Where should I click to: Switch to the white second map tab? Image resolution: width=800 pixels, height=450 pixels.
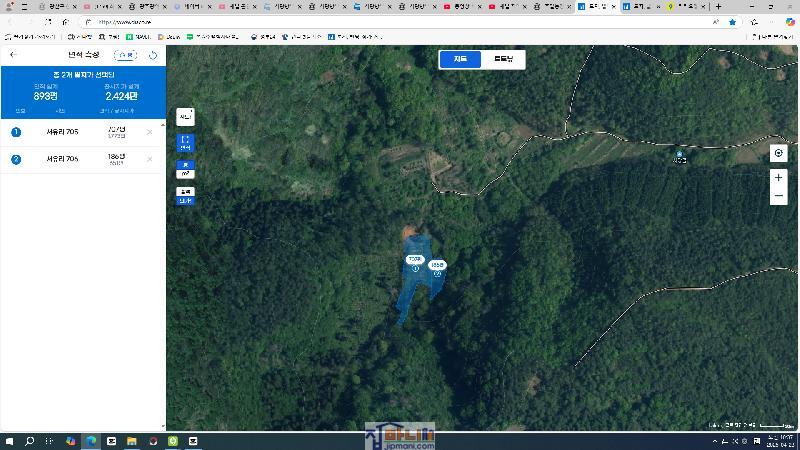[x=502, y=59]
